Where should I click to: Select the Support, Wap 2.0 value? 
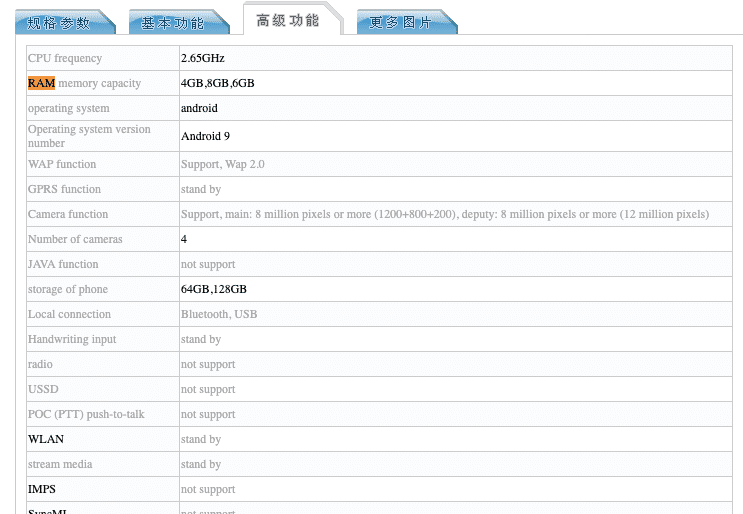coord(223,164)
